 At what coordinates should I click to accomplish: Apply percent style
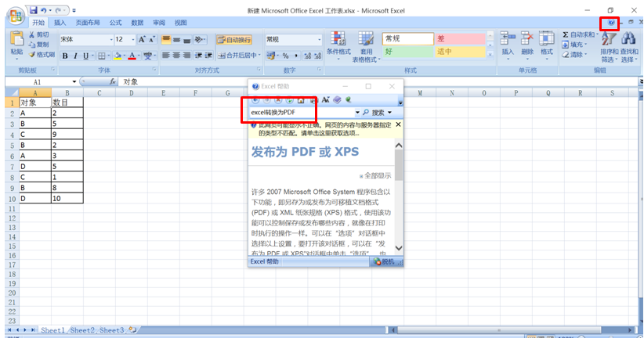click(285, 56)
